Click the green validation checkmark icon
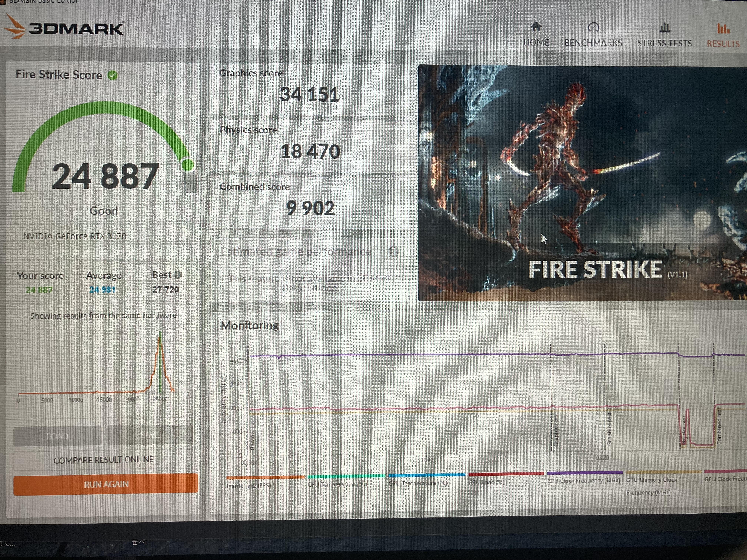 tap(112, 75)
